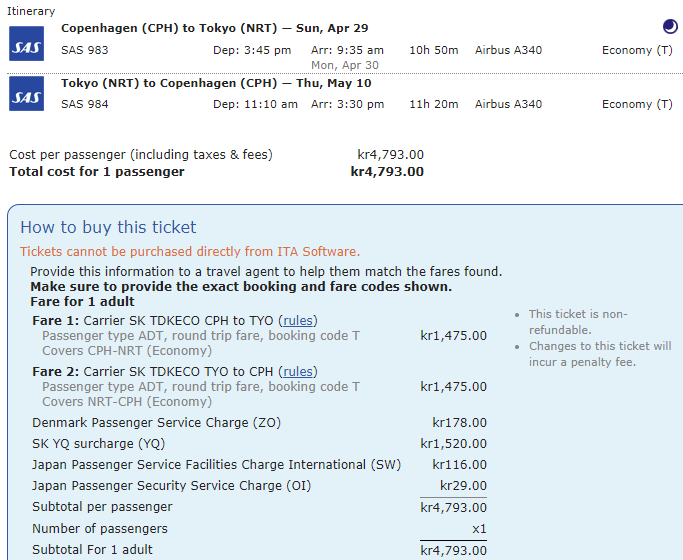The image size is (683, 560).
Task: Click the SAS logo beside flight SAS 984
Action: coord(26,95)
